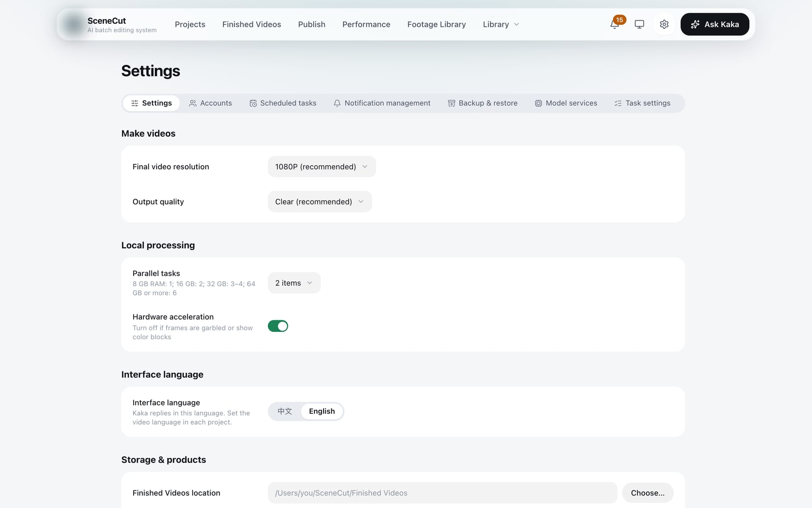Image resolution: width=812 pixels, height=508 pixels.
Task: Click the Finished Videos location path field
Action: click(x=443, y=493)
